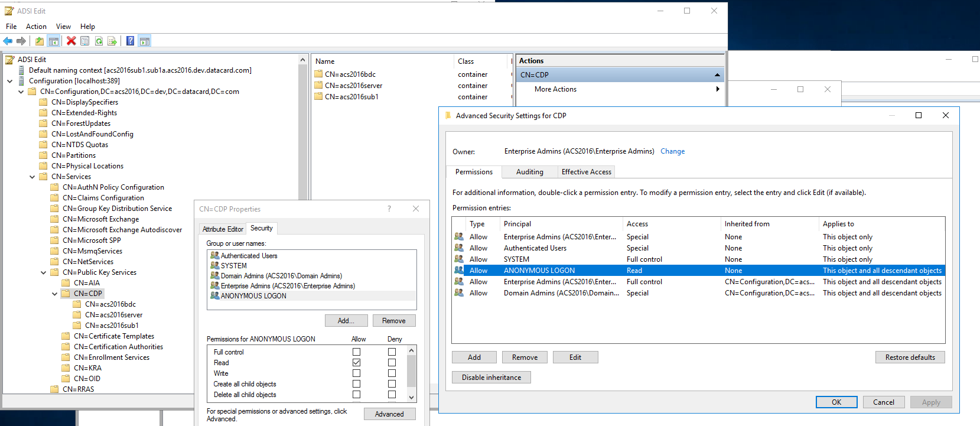Open the Action menu
Viewport: 980px width, 426px height.
click(x=36, y=27)
